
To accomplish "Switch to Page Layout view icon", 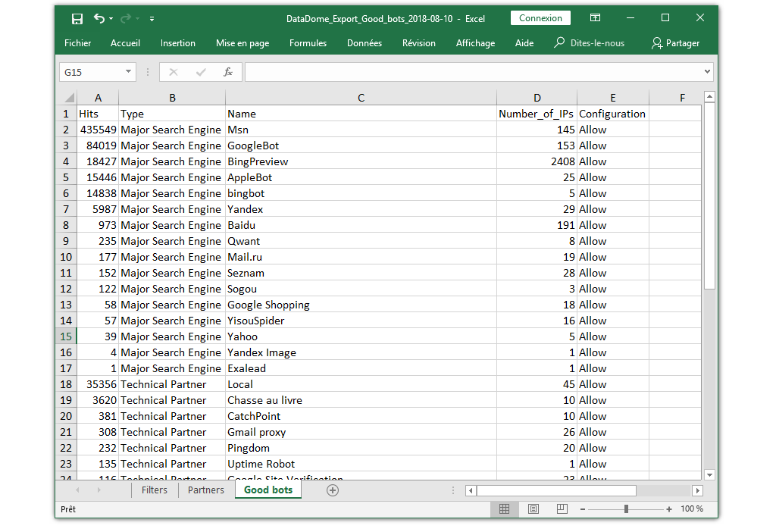I will point(533,509).
